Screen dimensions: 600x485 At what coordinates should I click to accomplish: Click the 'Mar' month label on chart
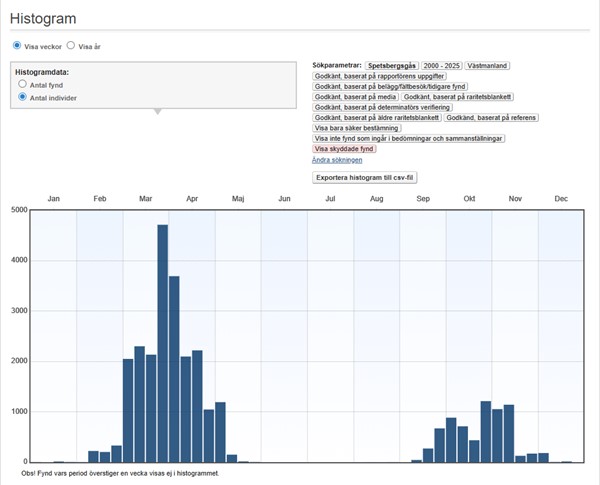[x=145, y=200]
